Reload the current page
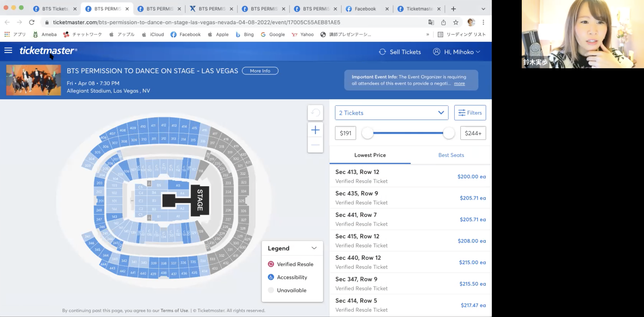Viewport: 644px width, 317px height. (x=32, y=22)
